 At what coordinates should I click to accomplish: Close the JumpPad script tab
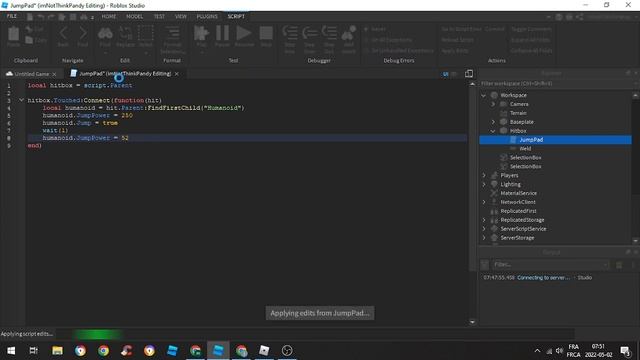(177, 74)
